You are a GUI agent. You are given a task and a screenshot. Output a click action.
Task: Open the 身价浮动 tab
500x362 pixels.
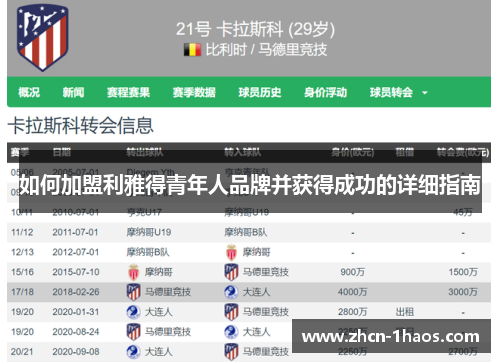pyautogui.click(x=326, y=92)
